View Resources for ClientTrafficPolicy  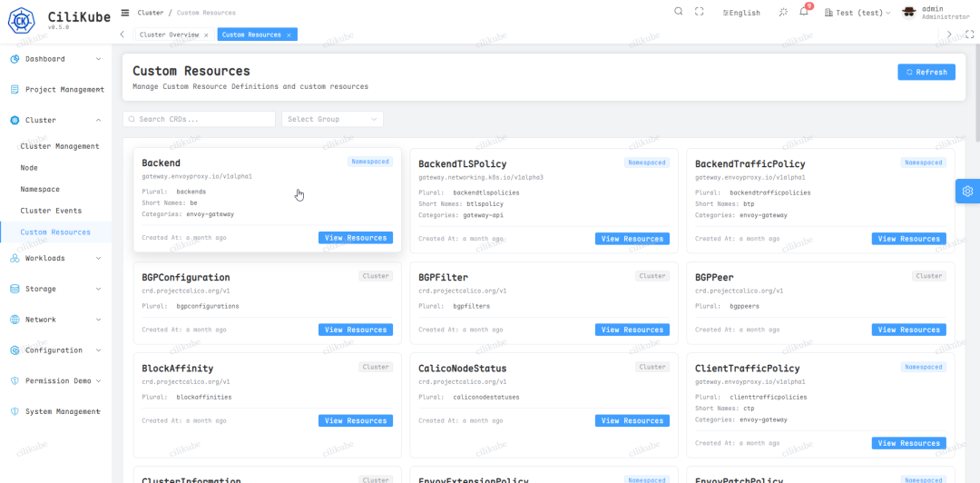(908, 443)
